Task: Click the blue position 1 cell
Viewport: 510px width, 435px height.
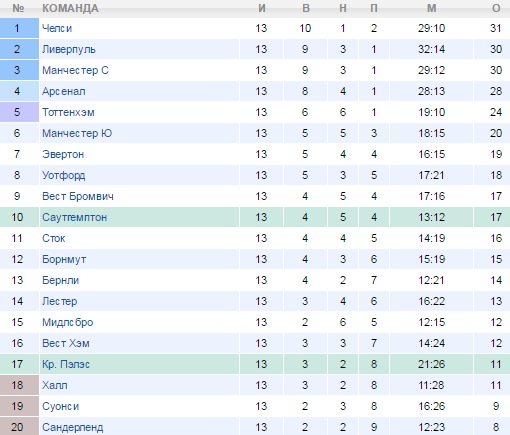Action: pos(19,28)
